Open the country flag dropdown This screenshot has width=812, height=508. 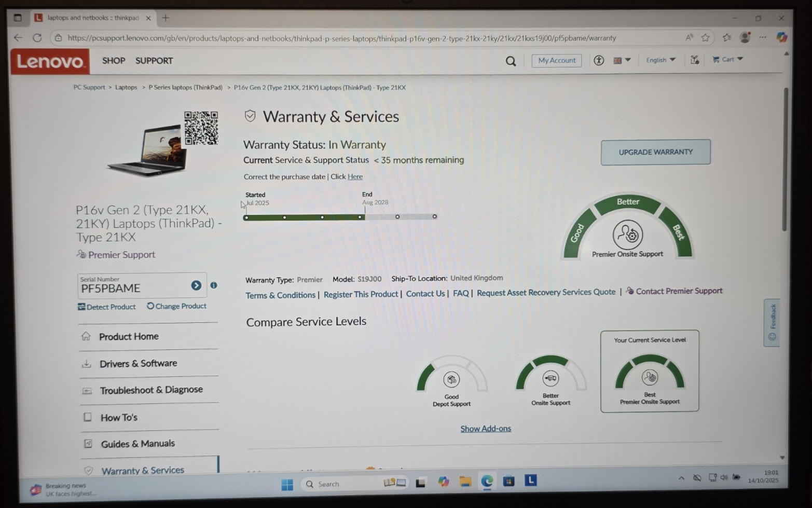click(622, 60)
